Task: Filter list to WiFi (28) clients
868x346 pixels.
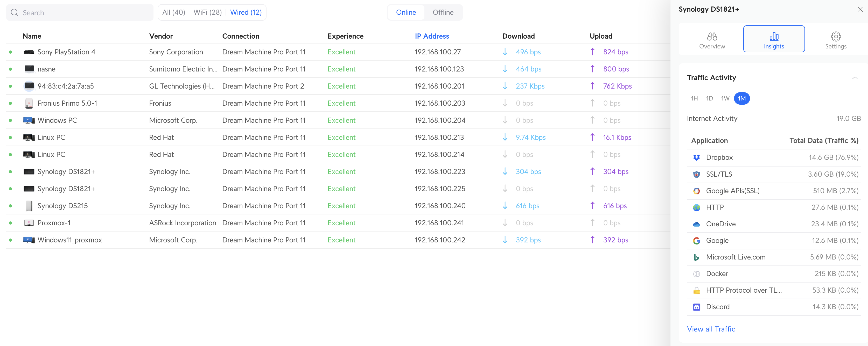Action: click(x=208, y=12)
